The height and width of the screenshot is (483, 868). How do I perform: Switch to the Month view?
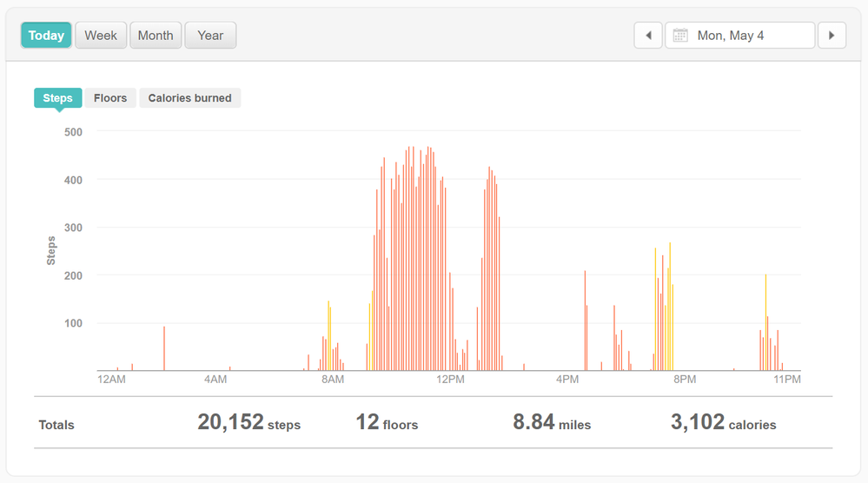pos(156,36)
